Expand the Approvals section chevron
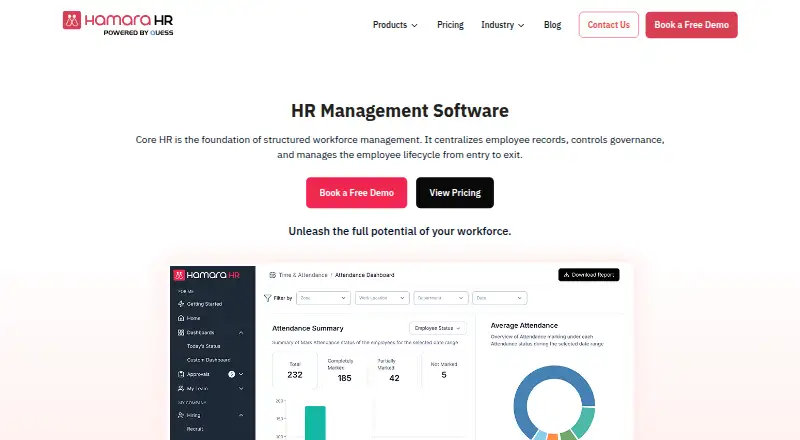Image resolution: width=800 pixels, height=440 pixels. 241,374
